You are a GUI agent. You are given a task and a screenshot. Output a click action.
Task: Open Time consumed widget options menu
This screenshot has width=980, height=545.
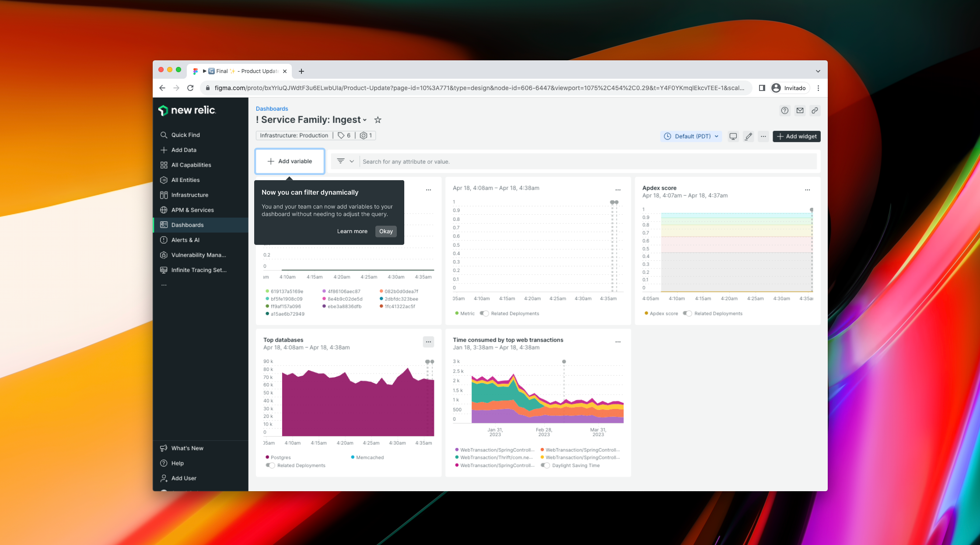618,342
